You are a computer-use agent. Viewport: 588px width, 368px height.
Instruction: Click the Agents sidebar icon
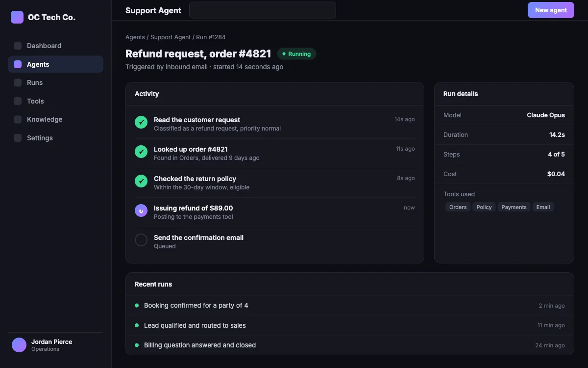[18, 64]
